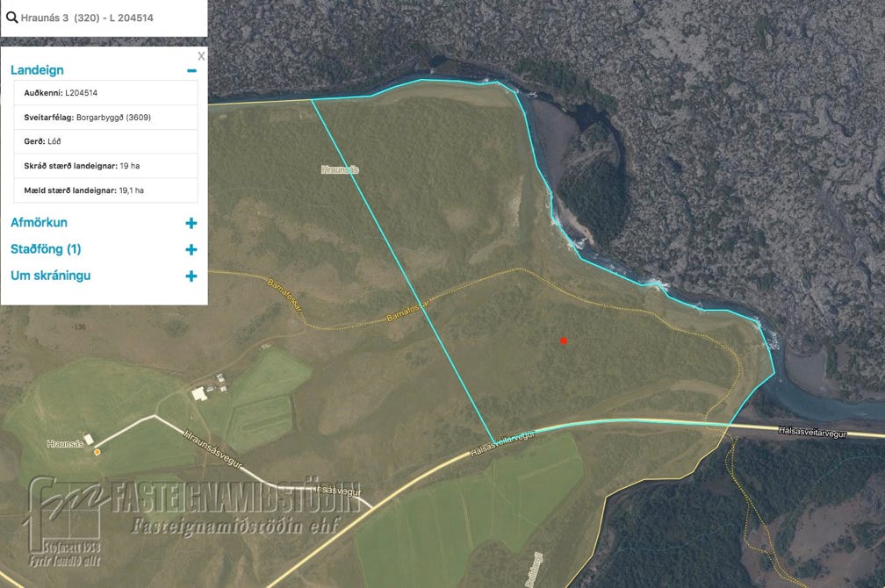Image resolution: width=885 pixels, height=588 pixels.
Task: Expand the Staðföng (1) plus icon
Action: (191, 249)
